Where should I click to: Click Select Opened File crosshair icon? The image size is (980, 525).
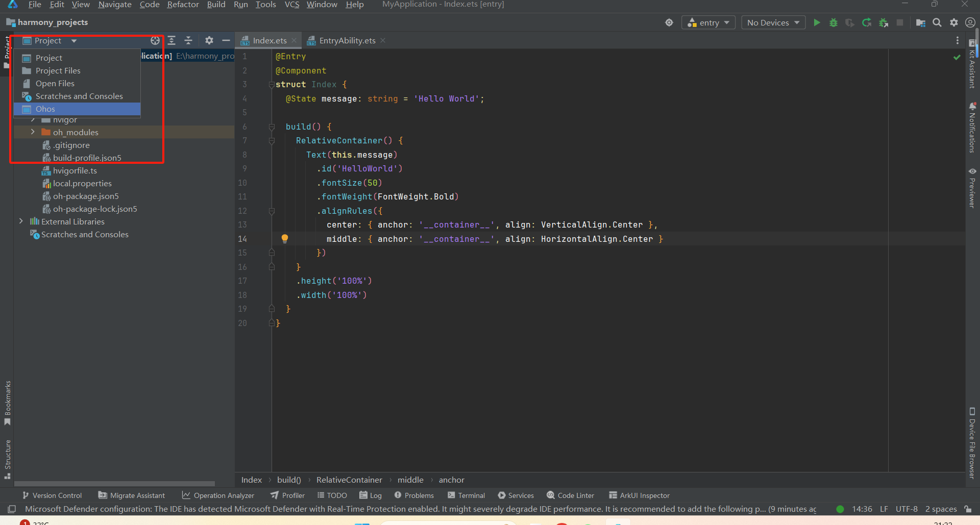155,40
